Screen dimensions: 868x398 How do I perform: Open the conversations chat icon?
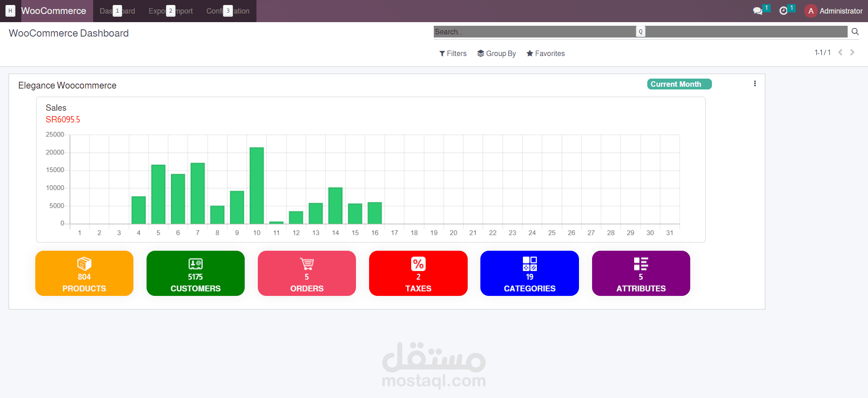click(x=758, y=11)
